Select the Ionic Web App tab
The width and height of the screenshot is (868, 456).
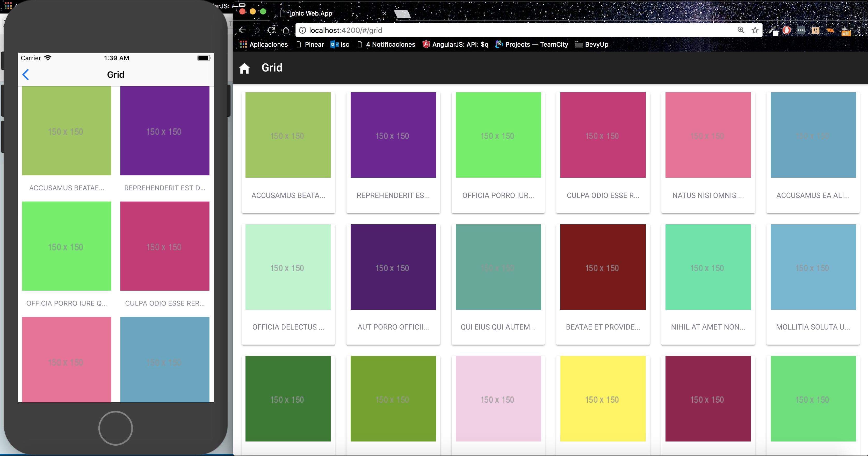(311, 13)
